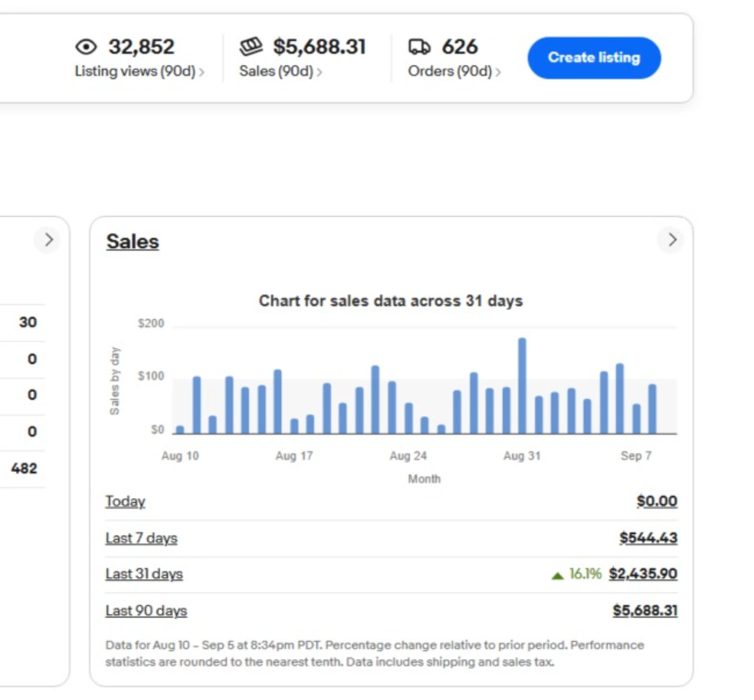Click the delivery truck icon beside 626
Screen dimensions: 754x700
point(420,47)
